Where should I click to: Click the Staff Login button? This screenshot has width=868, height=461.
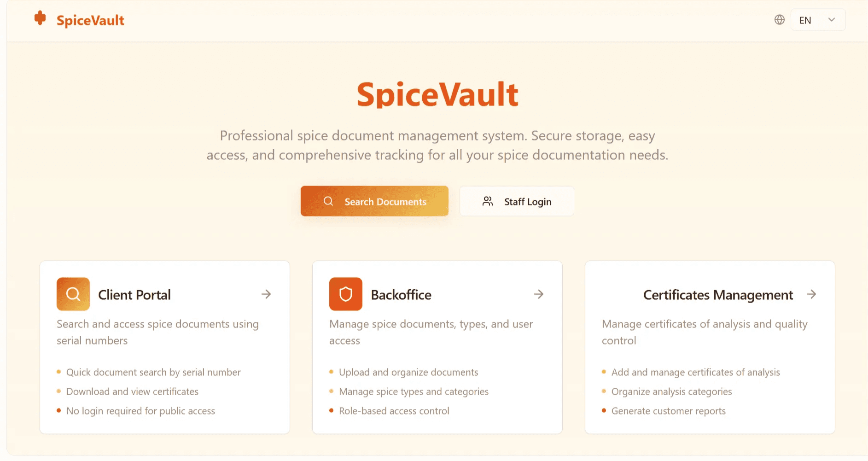click(x=516, y=201)
